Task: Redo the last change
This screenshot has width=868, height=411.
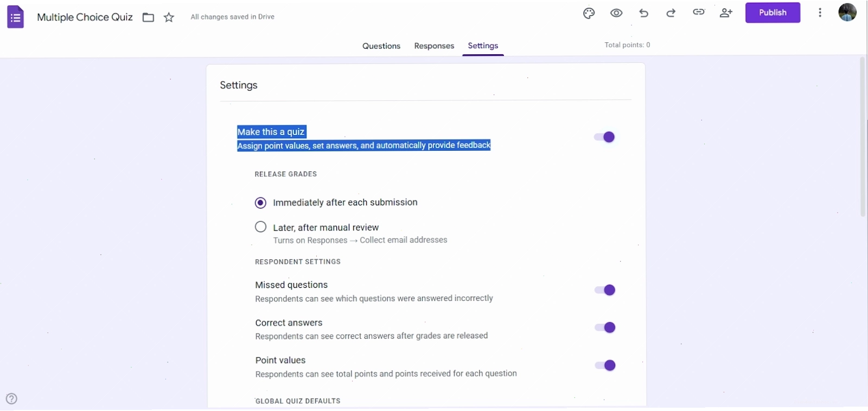Action: tap(671, 13)
